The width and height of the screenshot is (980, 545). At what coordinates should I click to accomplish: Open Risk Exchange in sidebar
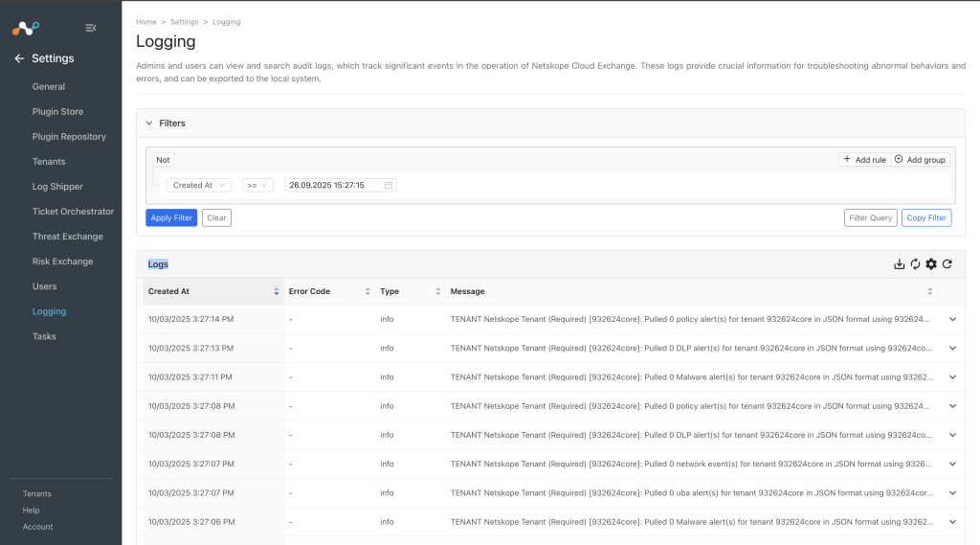[62, 261]
